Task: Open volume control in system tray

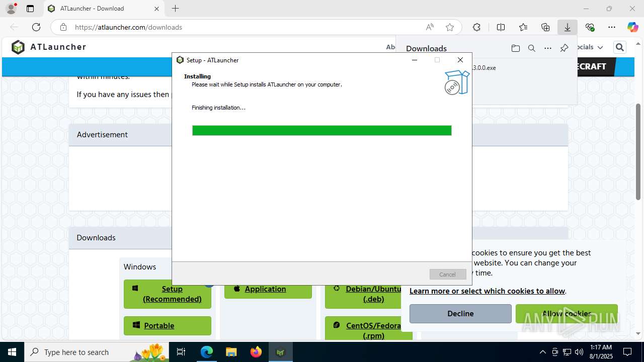Action: [579, 352]
